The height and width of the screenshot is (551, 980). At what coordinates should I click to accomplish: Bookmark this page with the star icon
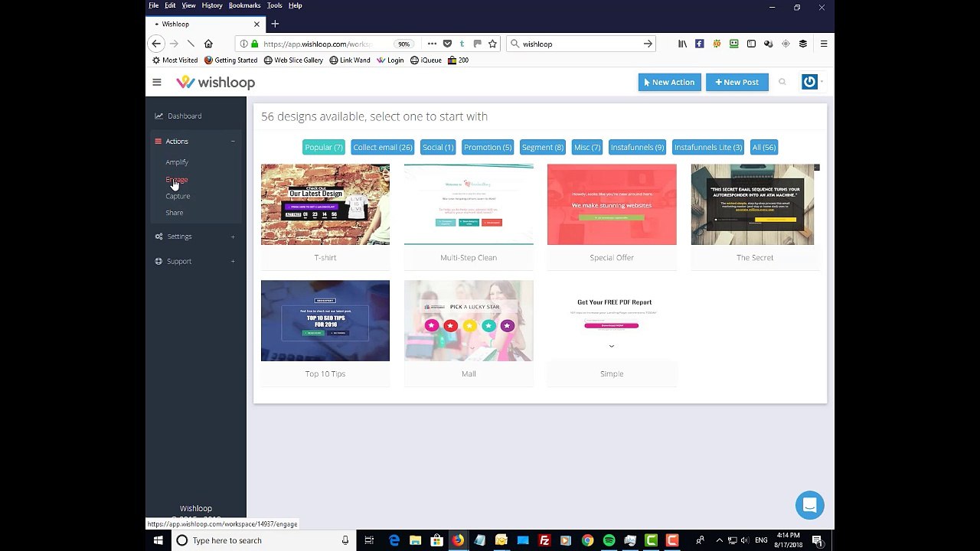coord(492,44)
